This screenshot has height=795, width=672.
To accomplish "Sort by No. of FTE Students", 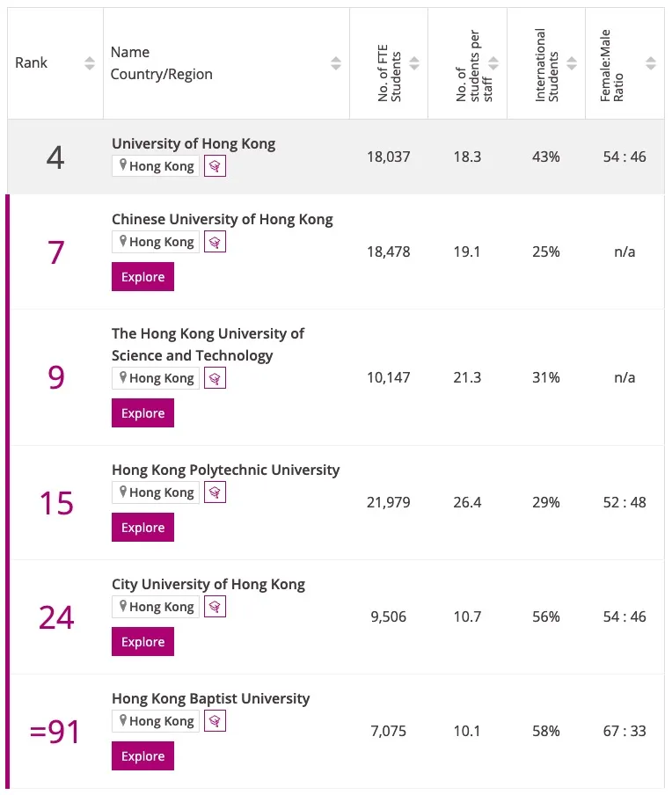I will 414,63.
